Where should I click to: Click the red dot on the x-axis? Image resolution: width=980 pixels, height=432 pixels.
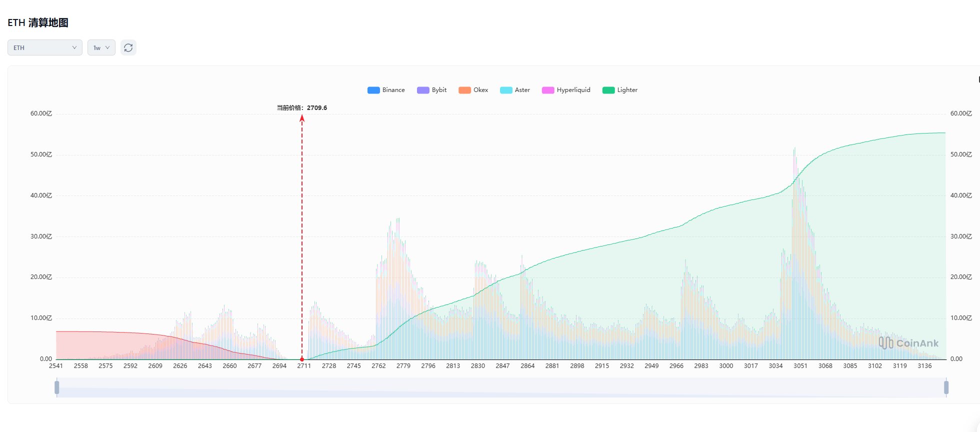pyautogui.click(x=302, y=359)
